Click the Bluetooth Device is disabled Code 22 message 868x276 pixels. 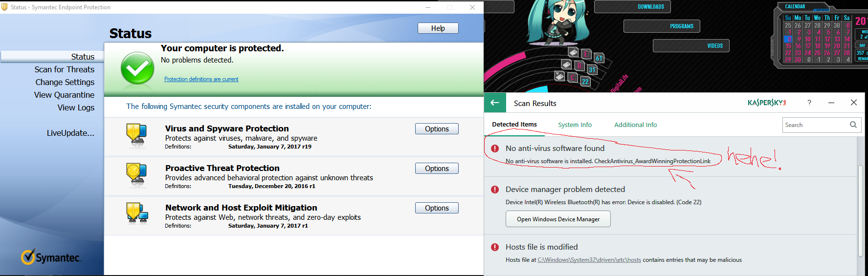603,202
